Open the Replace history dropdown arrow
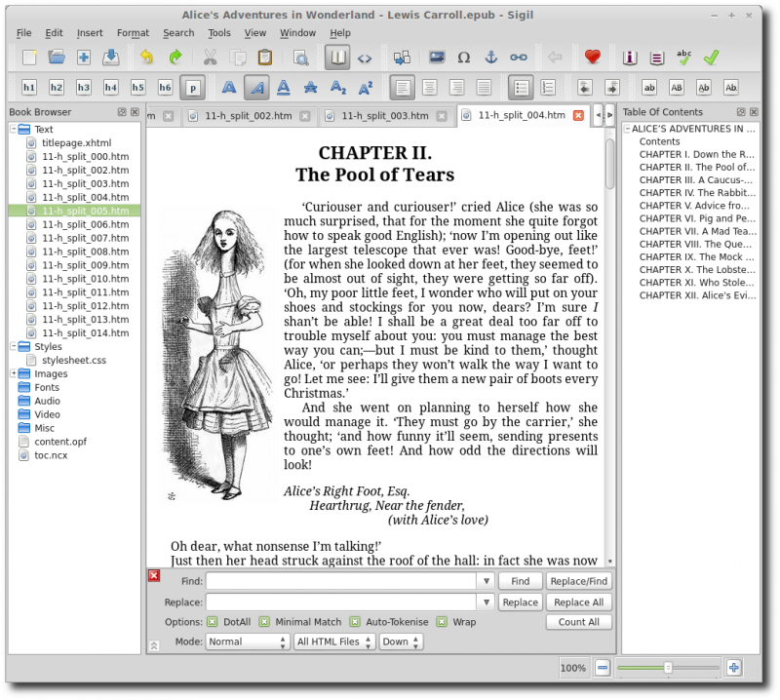Screen dimensions: 780x700 pyautogui.click(x=486, y=602)
